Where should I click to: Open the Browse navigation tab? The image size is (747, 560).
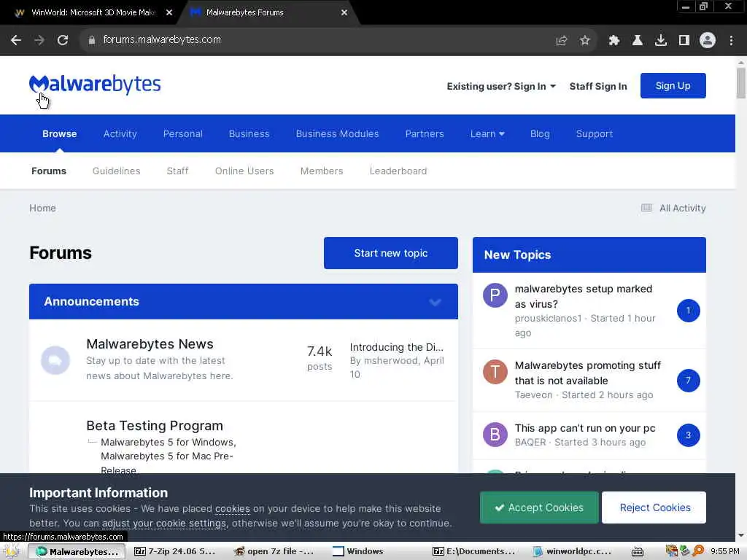point(60,134)
